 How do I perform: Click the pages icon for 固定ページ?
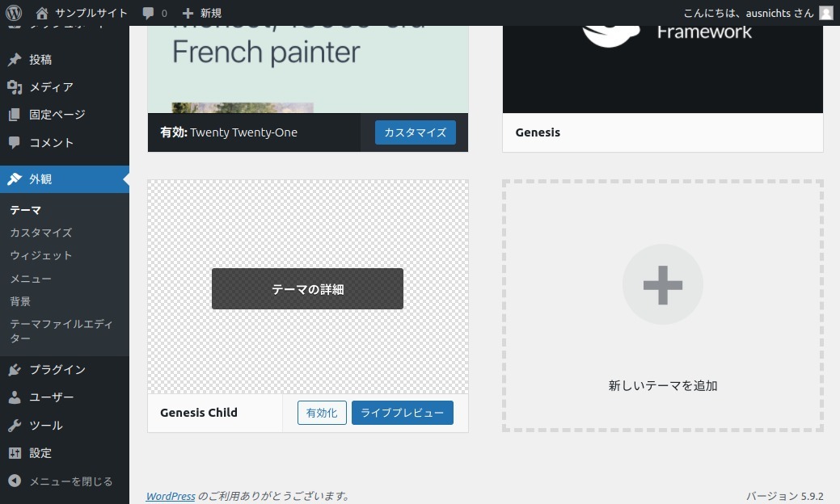click(x=15, y=115)
